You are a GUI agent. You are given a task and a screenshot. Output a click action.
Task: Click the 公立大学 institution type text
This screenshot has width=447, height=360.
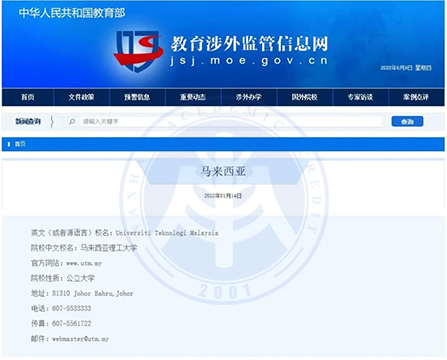(x=80, y=278)
